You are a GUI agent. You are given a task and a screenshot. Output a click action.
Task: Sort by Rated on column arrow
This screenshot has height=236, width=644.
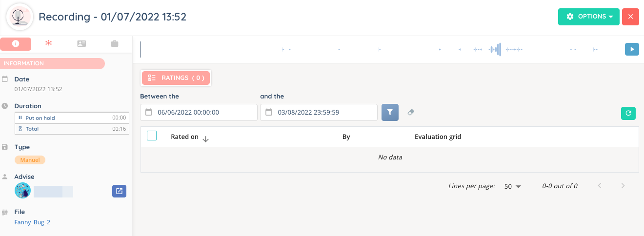[x=205, y=138]
